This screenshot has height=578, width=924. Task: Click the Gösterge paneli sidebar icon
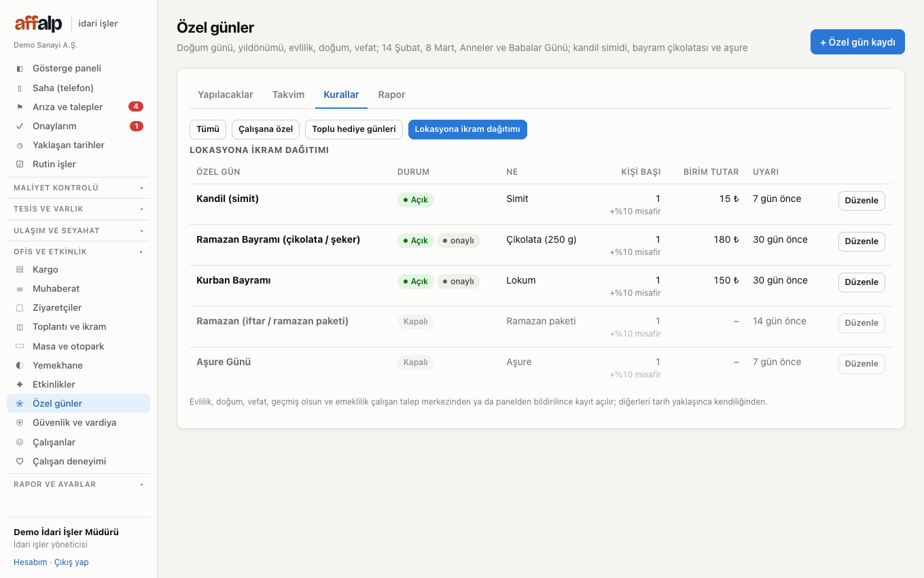click(x=20, y=69)
